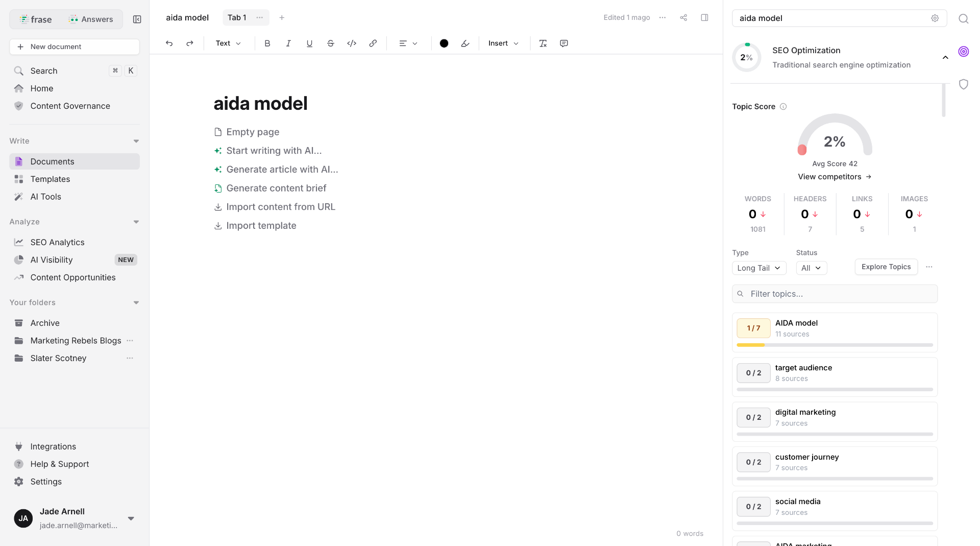Toggle the right side panel
This screenshot has height=546, width=980.
705,17
